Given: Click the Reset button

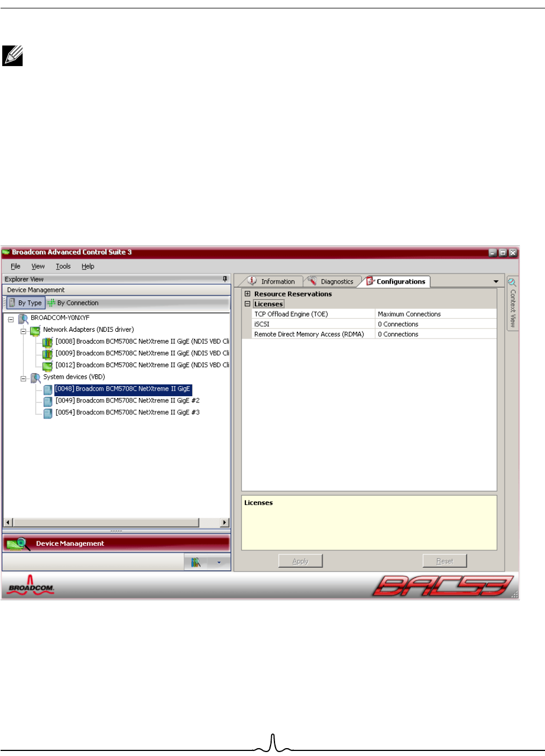Looking at the screenshot, I should [x=445, y=561].
